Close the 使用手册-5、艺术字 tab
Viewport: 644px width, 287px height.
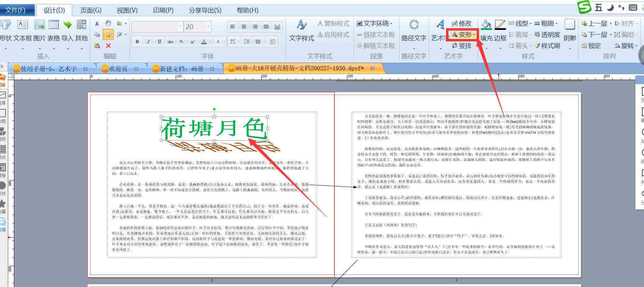click(85, 69)
